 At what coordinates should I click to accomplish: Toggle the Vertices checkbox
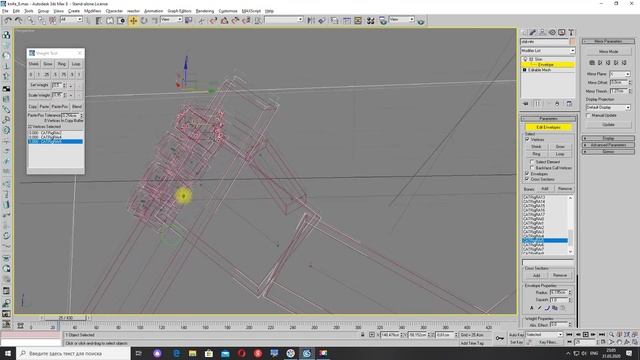tap(527, 140)
